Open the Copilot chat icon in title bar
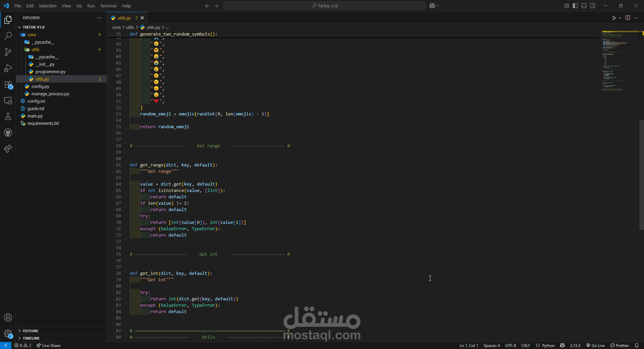This screenshot has width=644, height=349. [x=432, y=6]
